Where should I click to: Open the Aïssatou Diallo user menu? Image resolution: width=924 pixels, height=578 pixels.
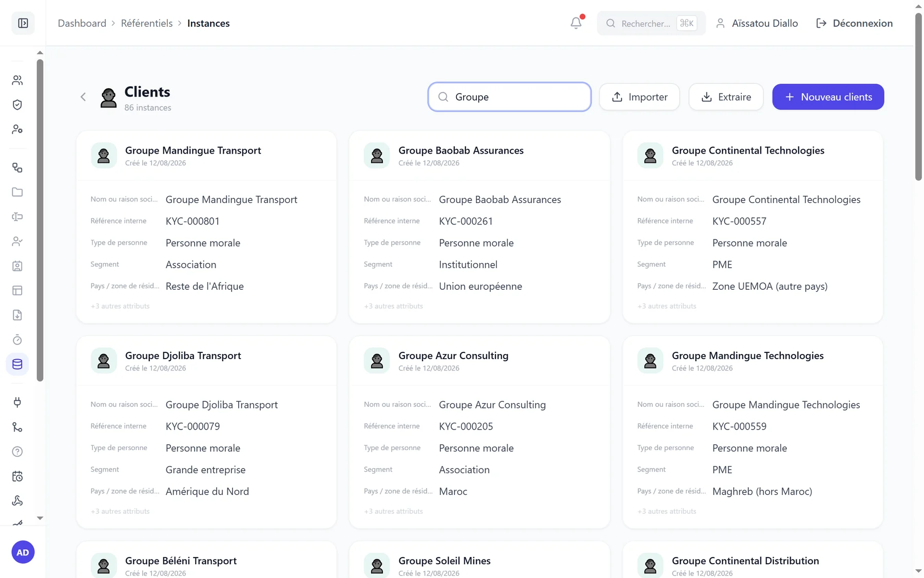coord(757,23)
